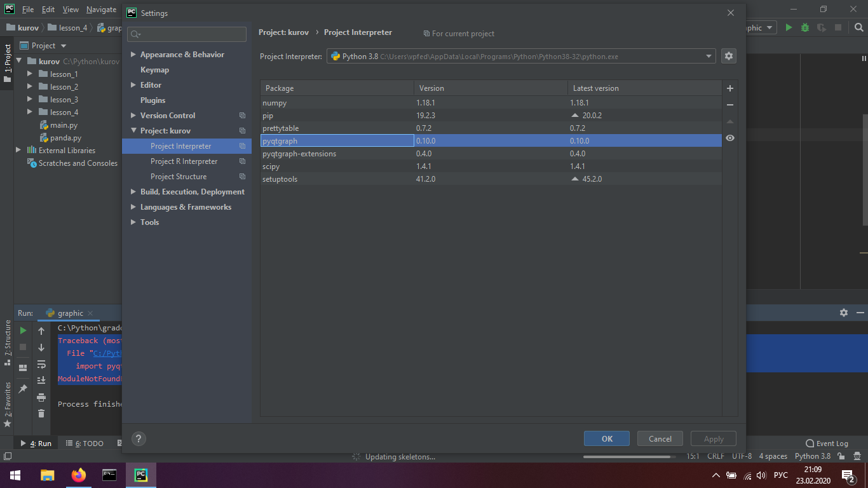The width and height of the screenshot is (868, 488).
Task: Select pyqtgraph-extensions package row
Action: pos(491,154)
